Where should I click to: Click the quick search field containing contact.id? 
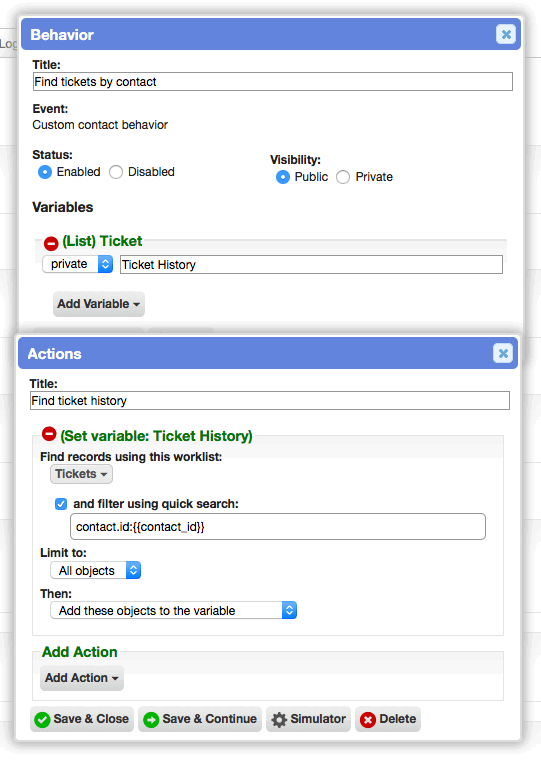tap(278, 527)
